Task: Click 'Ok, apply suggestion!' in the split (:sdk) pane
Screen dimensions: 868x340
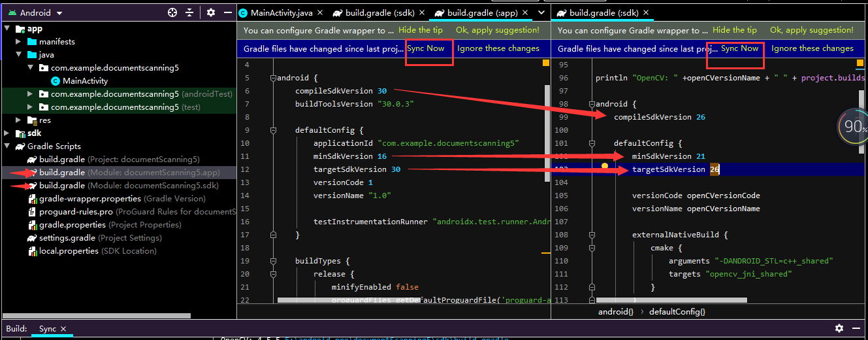Action: point(812,30)
